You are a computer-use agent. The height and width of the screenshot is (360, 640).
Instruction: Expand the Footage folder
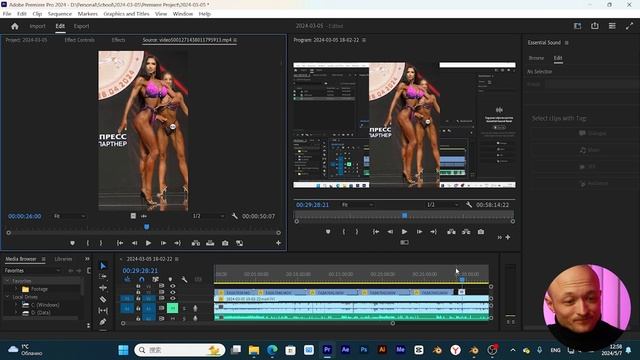point(16,289)
